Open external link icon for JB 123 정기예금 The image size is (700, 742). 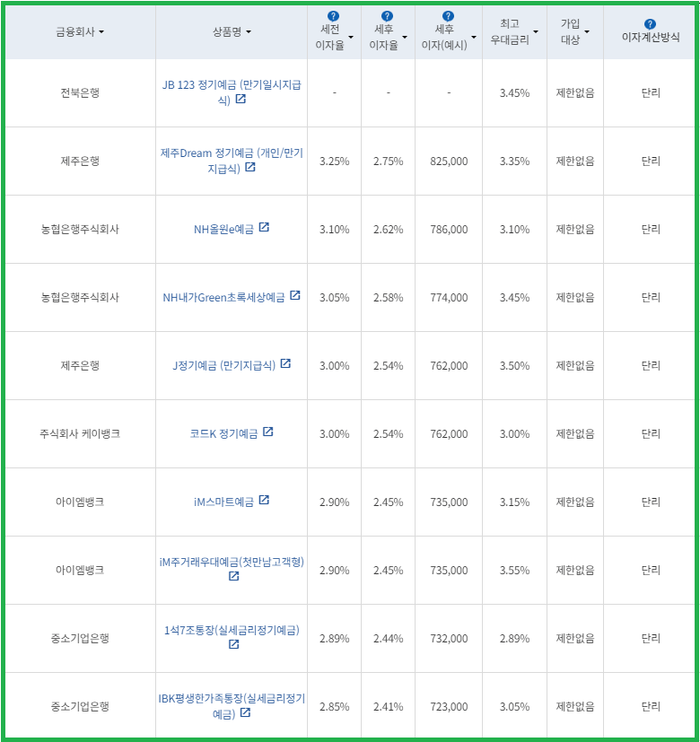(x=241, y=99)
